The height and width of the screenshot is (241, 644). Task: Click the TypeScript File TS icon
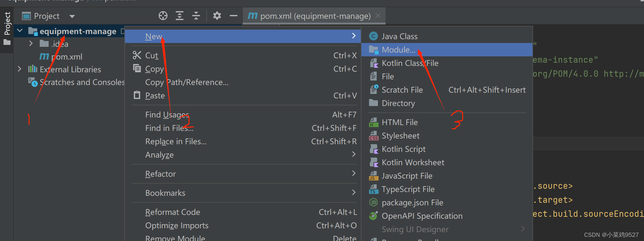(x=374, y=189)
